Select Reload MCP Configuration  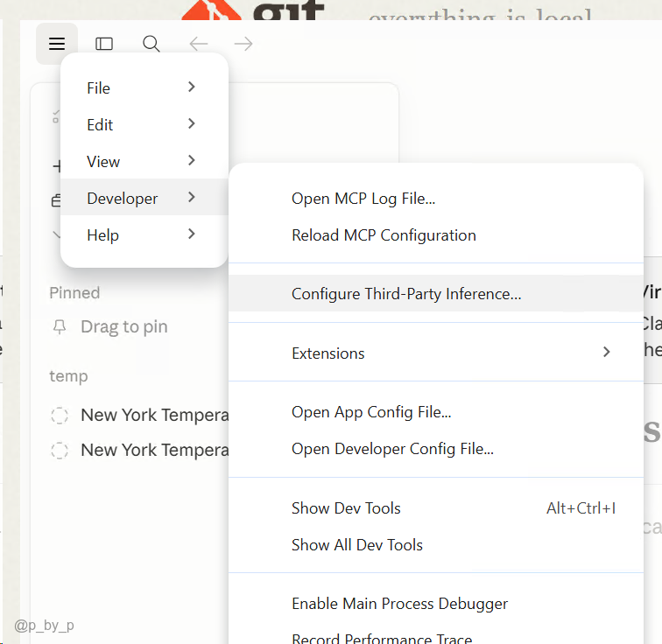pos(436,234)
